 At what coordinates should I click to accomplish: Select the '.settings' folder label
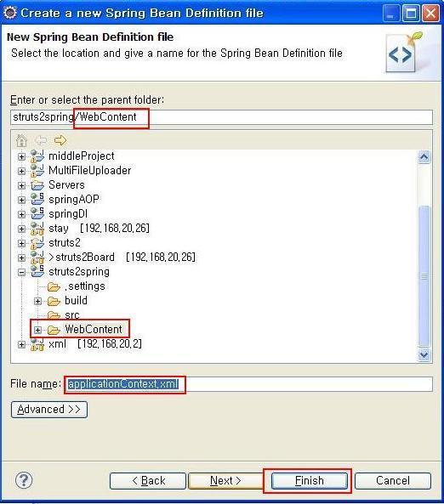[x=85, y=286]
